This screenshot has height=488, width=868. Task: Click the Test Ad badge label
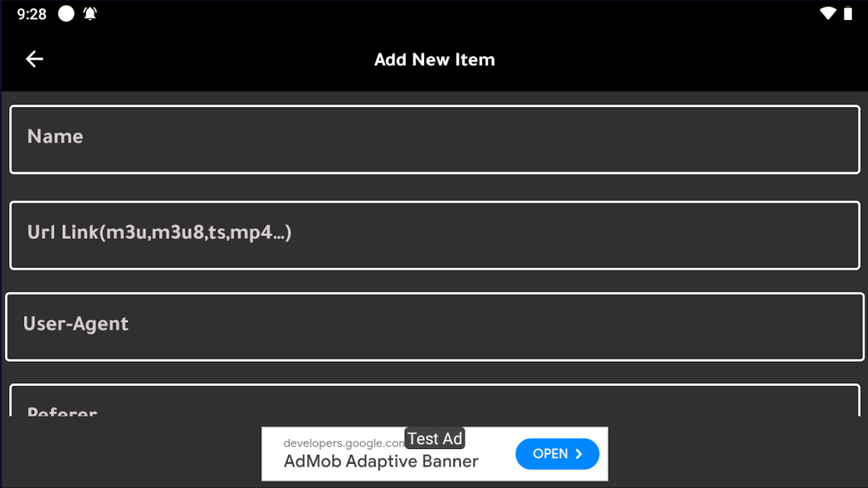point(435,439)
